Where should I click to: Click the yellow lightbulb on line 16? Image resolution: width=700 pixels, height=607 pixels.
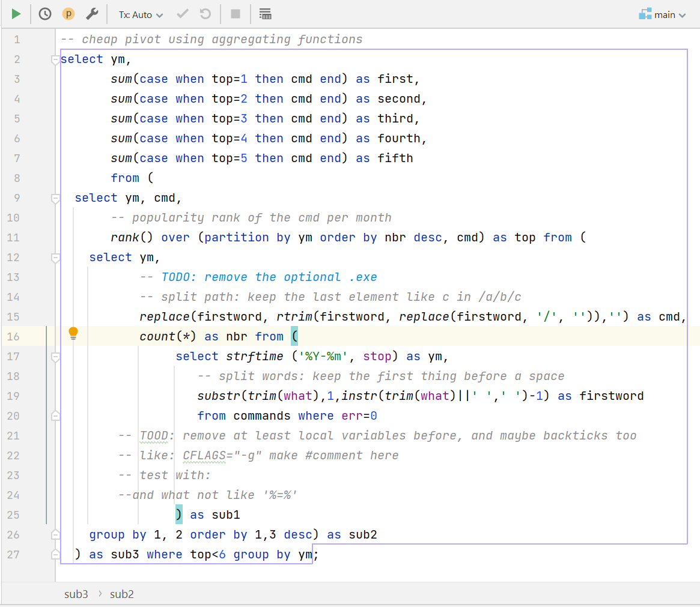click(73, 333)
